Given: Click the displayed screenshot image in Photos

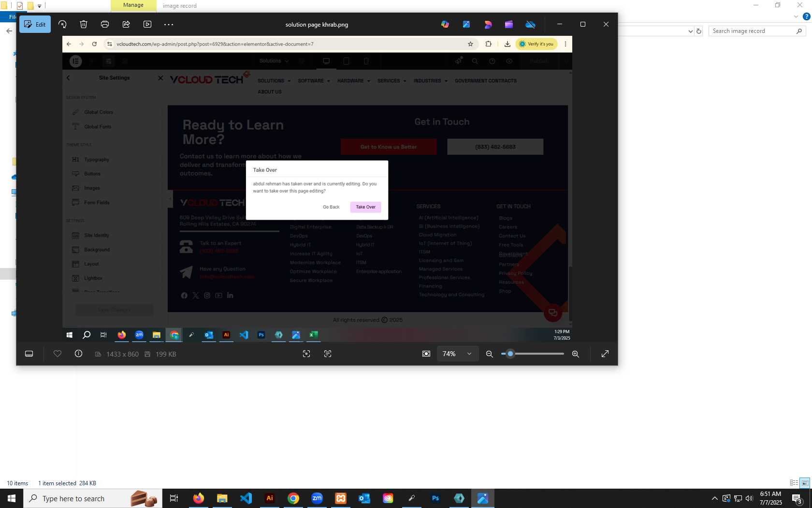Looking at the screenshot, I should pos(317,189).
